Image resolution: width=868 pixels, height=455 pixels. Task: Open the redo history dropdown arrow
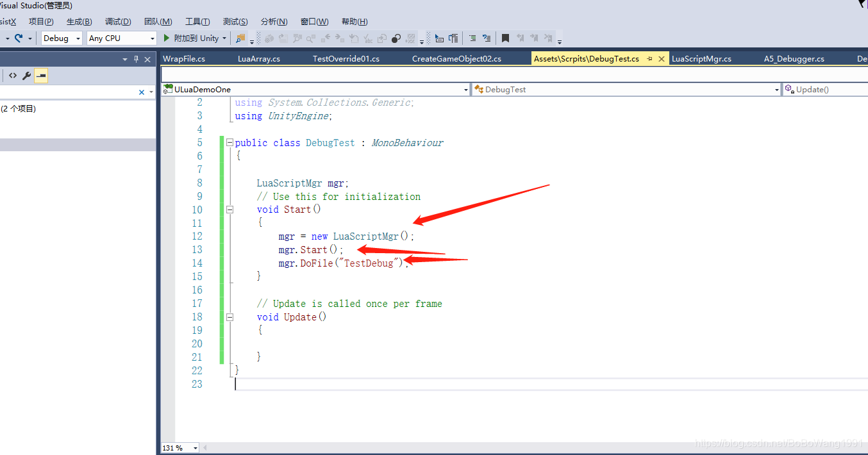(x=29, y=38)
